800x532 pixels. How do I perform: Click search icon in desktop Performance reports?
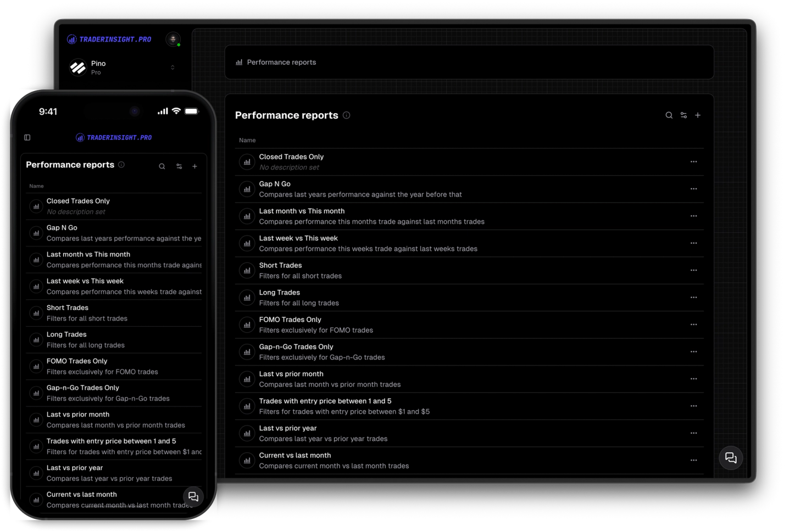(x=669, y=115)
